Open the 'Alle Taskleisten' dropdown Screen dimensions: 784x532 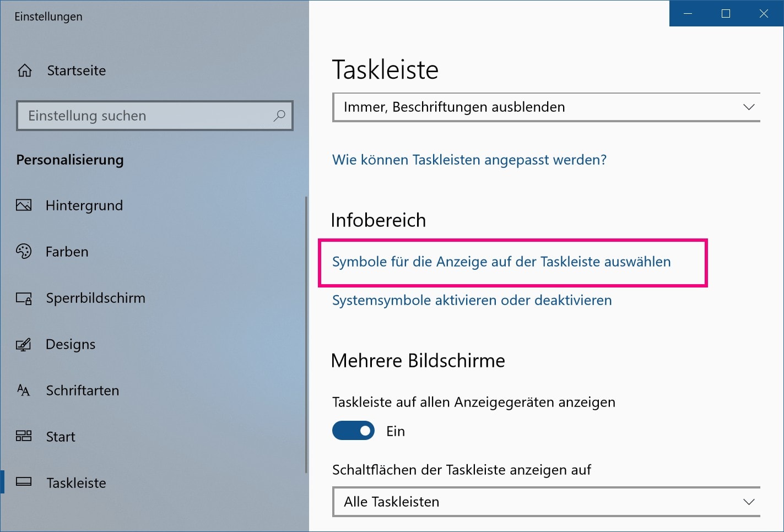pos(546,502)
